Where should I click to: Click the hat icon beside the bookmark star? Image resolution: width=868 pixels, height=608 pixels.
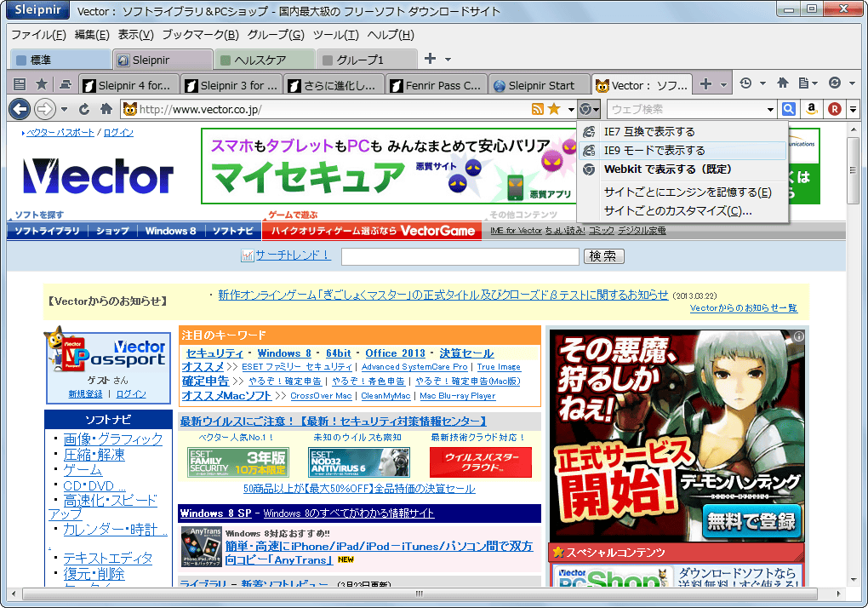pos(66,84)
